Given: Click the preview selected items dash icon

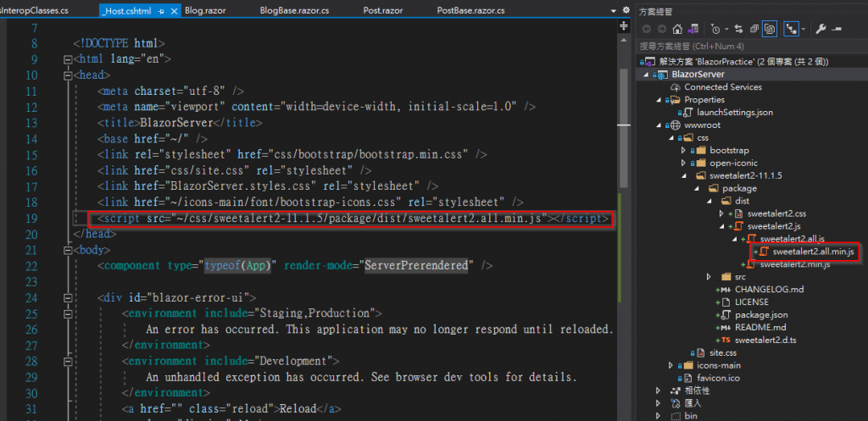Looking at the screenshot, I should tap(837, 29).
